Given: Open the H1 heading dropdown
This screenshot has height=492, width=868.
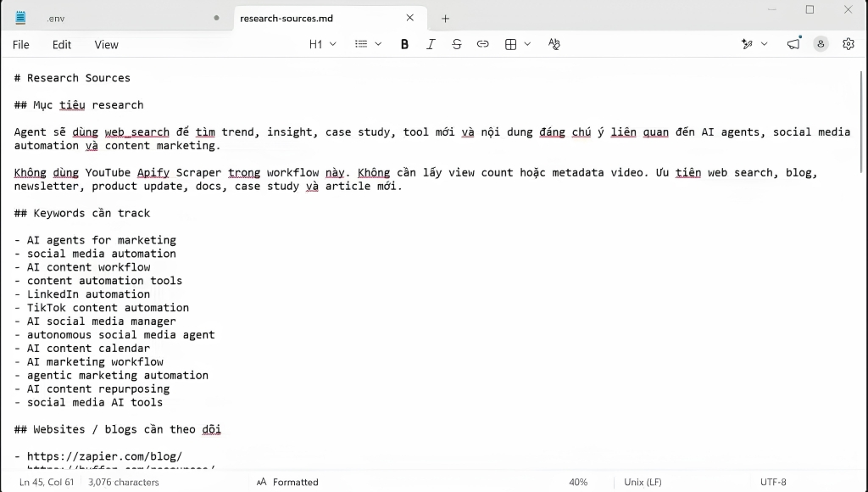Looking at the screenshot, I should [322, 44].
